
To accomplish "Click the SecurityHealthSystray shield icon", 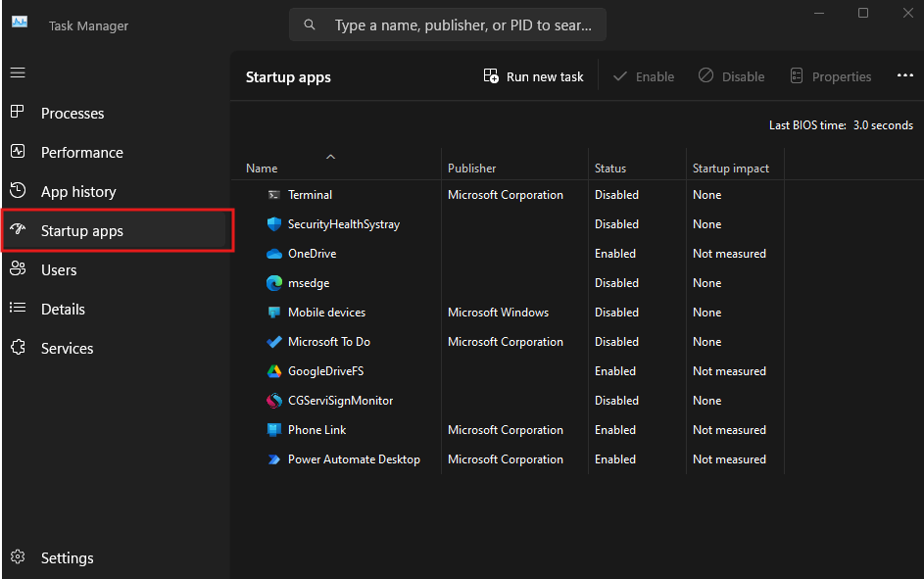I will [274, 224].
